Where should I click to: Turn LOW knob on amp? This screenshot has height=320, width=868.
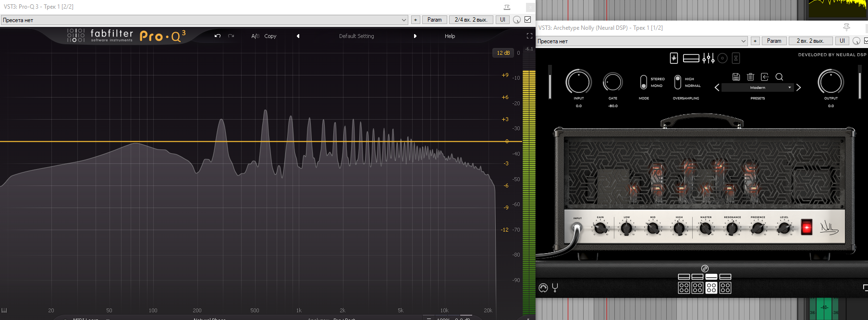click(x=626, y=228)
